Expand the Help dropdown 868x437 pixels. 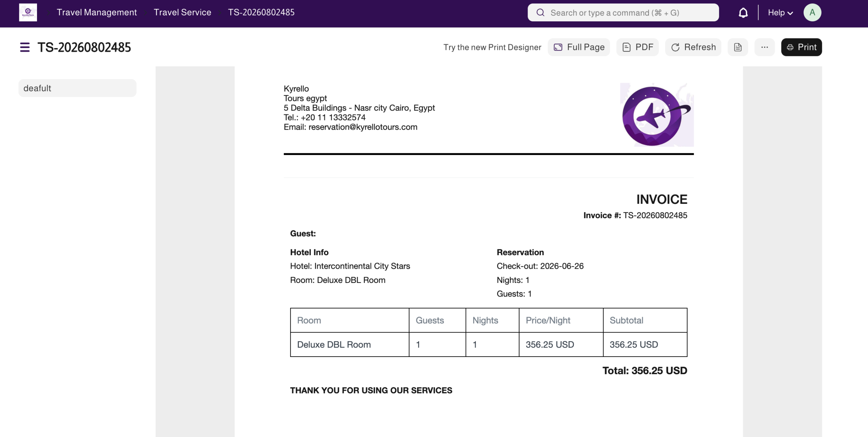pos(780,13)
